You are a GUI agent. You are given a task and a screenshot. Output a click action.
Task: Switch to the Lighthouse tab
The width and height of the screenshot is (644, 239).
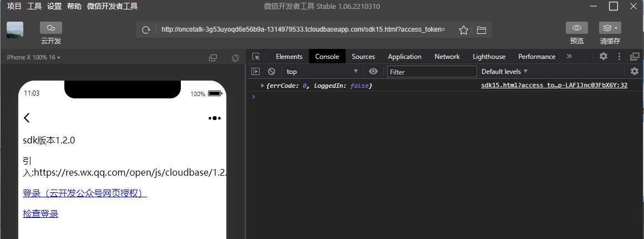tap(489, 56)
